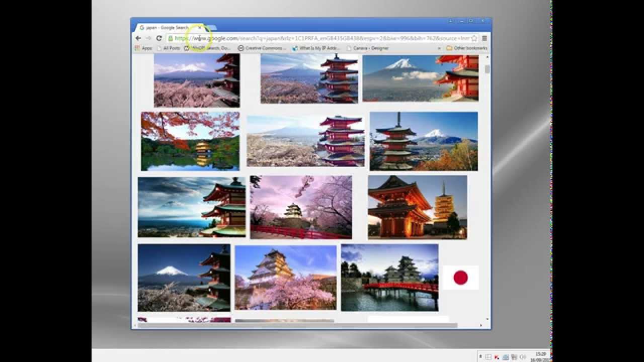Screen dimensions: 644x362
Task: Click the horizontal scrollbar thumb
Action: [297, 325]
